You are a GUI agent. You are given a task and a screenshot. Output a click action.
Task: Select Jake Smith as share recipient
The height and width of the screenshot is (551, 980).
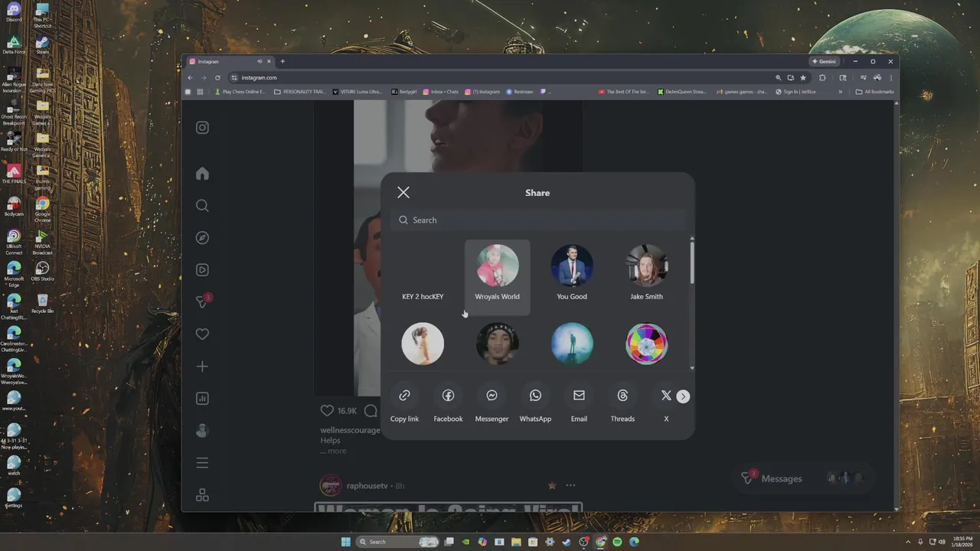point(646,274)
